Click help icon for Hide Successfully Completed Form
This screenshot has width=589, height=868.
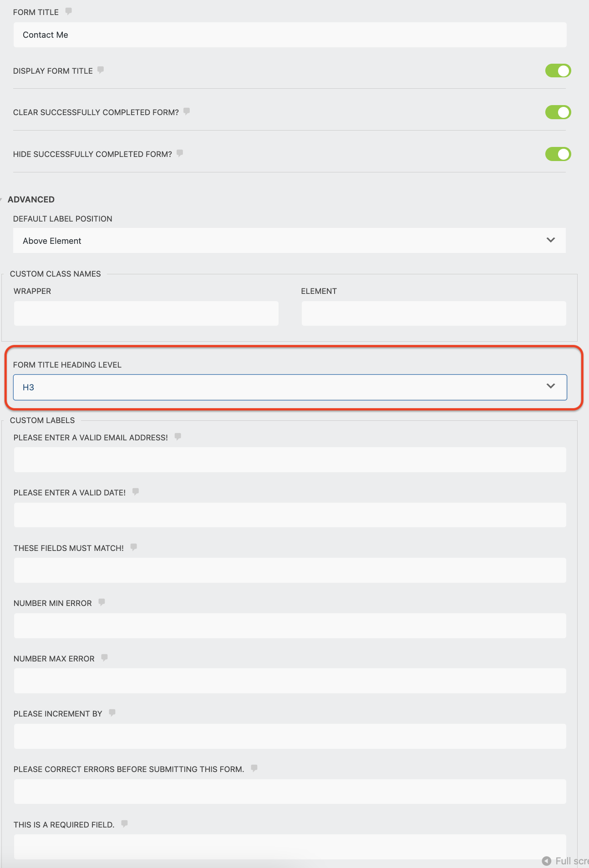(x=180, y=153)
